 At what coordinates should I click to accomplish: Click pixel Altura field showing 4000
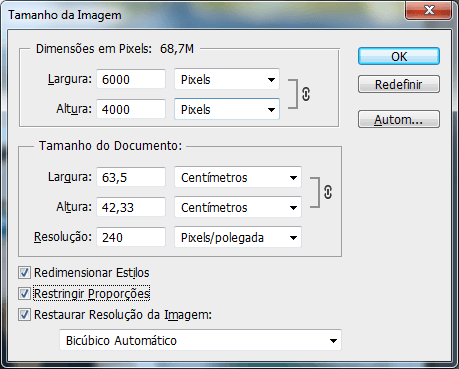(x=131, y=109)
